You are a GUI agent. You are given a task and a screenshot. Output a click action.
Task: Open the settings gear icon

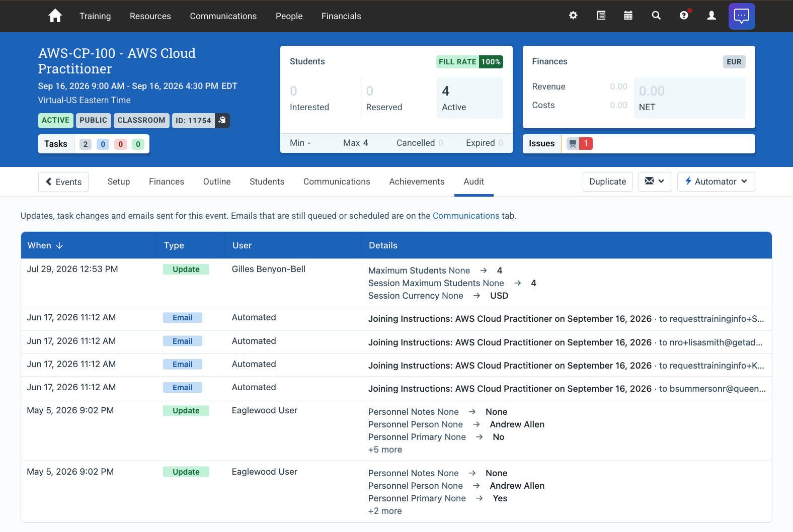tap(573, 16)
